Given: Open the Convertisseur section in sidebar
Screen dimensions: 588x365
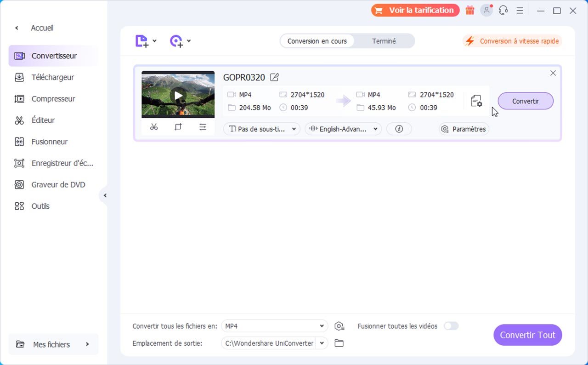Looking at the screenshot, I should (53, 56).
